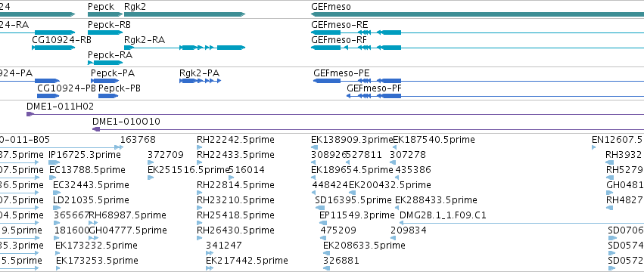Select EST EK173232.5prime
This screenshot has height=272, width=644.
pyautogui.click(x=96, y=246)
